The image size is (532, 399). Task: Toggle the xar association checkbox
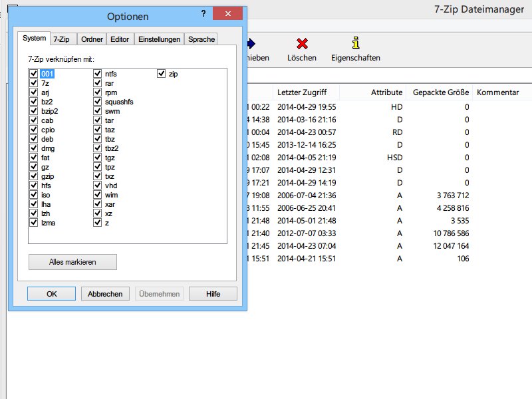pyautogui.click(x=97, y=204)
